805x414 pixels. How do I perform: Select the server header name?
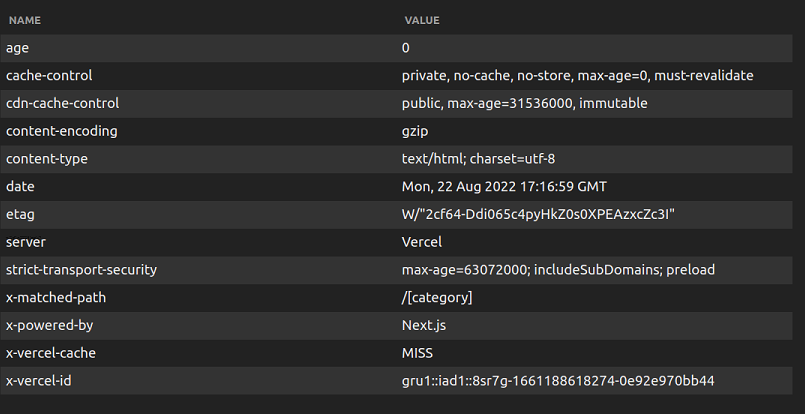point(26,242)
